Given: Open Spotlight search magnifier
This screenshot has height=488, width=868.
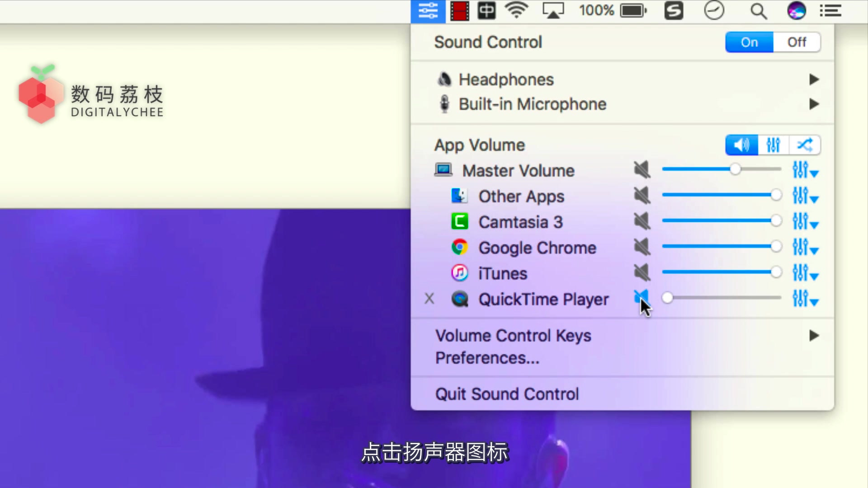Looking at the screenshot, I should [759, 11].
